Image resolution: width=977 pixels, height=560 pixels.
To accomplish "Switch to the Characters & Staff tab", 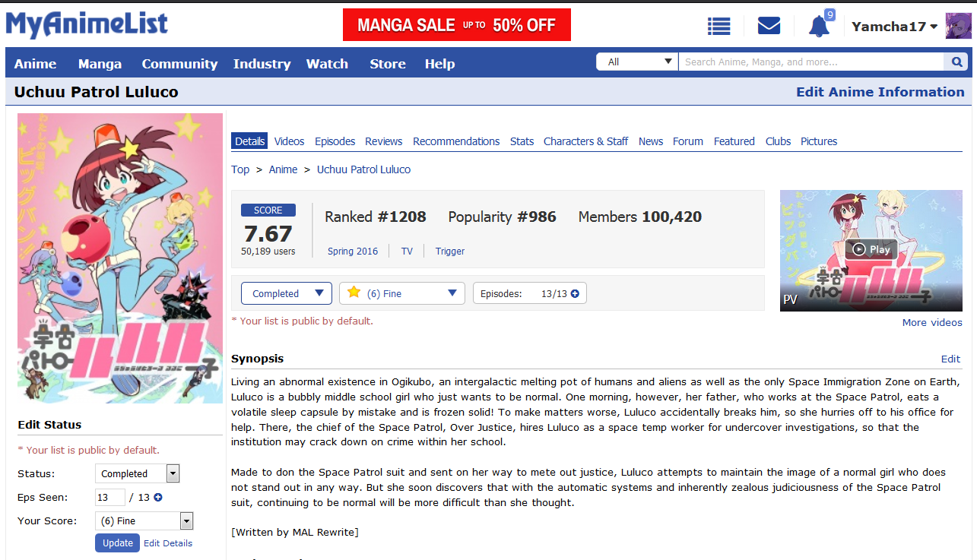I will (x=585, y=141).
